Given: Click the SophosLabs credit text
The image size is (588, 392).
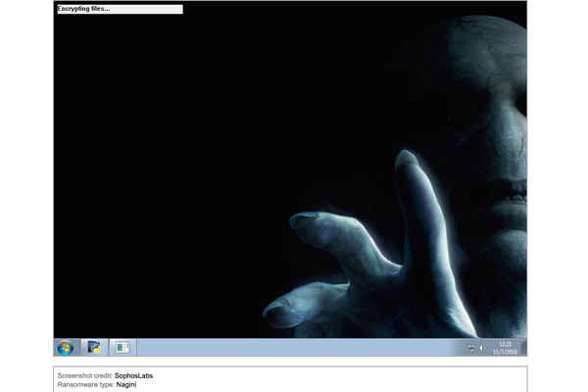Looking at the screenshot, I should click(x=133, y=375).
